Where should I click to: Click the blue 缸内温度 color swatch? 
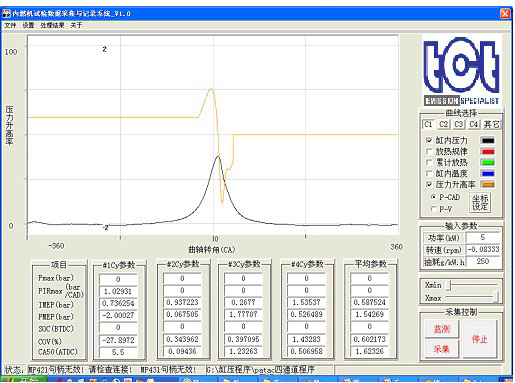click(x=488, y=173)
